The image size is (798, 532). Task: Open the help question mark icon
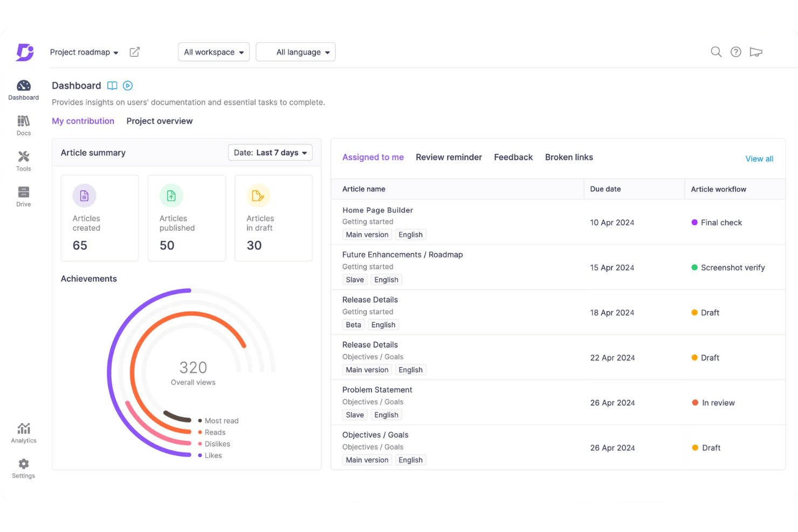[x=736, y=52]
